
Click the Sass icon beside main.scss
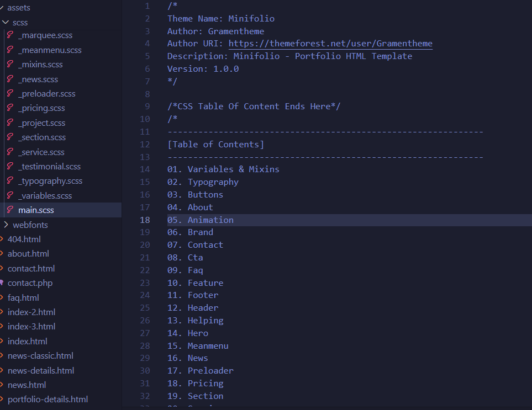(x=10, y=210)
